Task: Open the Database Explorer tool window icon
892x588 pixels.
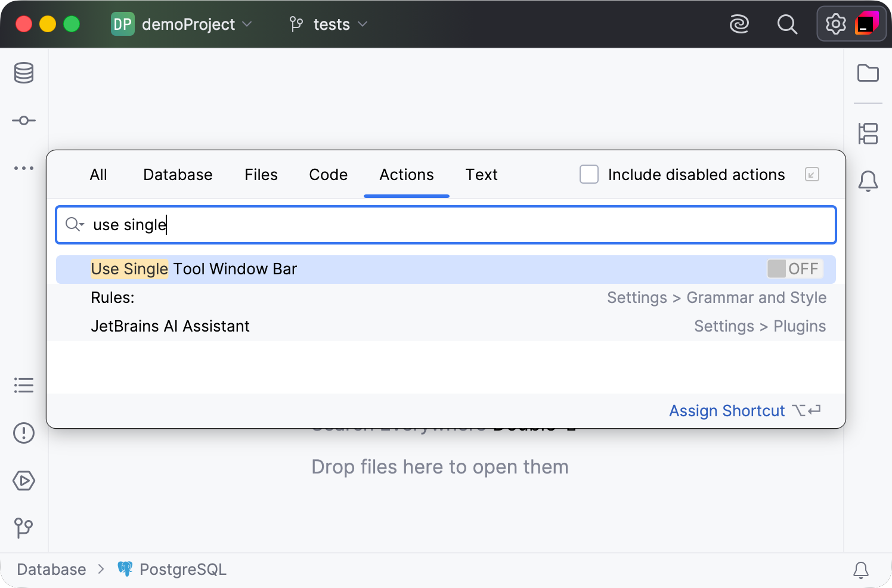Action: tap(24, 73)
